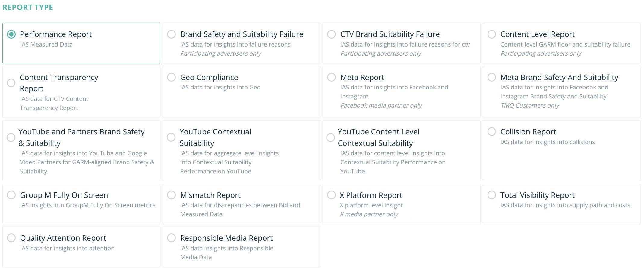Select the Quality Attention Report option
Viewport: 644px width, 270px height.
(11, 238)
